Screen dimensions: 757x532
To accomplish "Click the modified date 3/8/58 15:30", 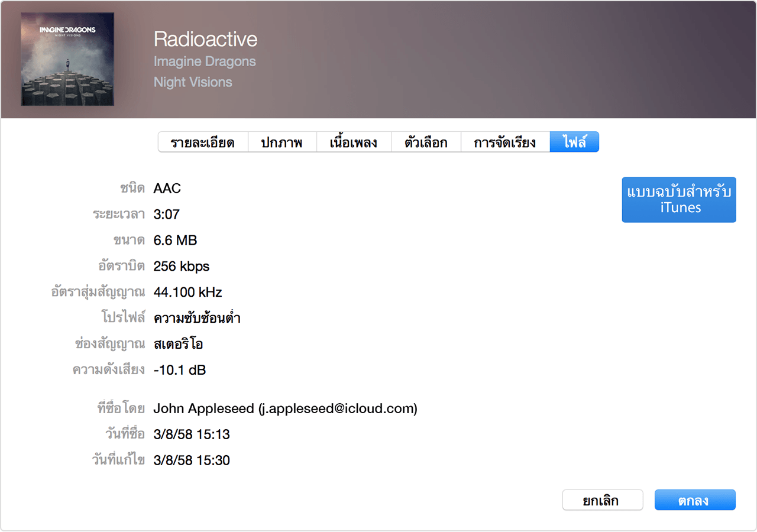I will [x=192, y=460].
